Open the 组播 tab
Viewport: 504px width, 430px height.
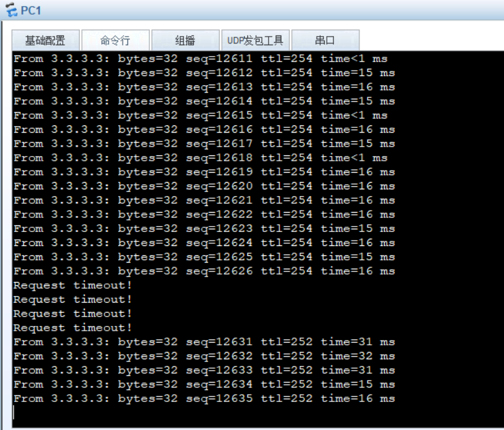(185, 41)
